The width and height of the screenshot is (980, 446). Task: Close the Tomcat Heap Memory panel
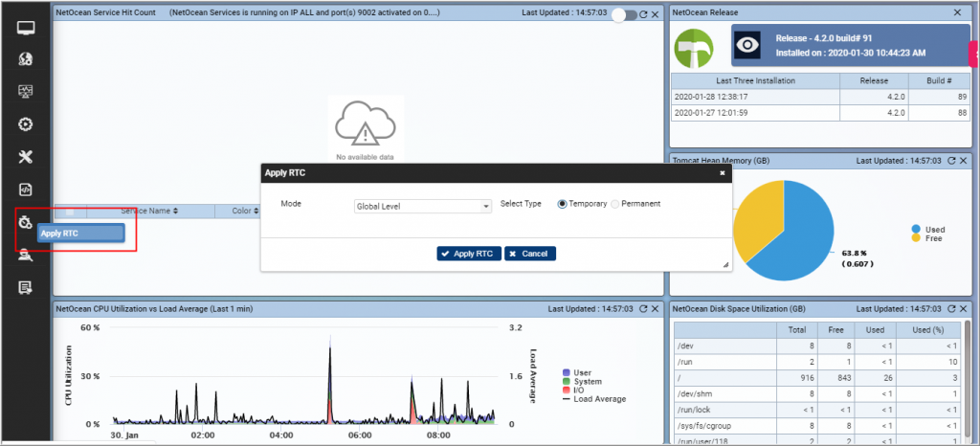[964, 161]
